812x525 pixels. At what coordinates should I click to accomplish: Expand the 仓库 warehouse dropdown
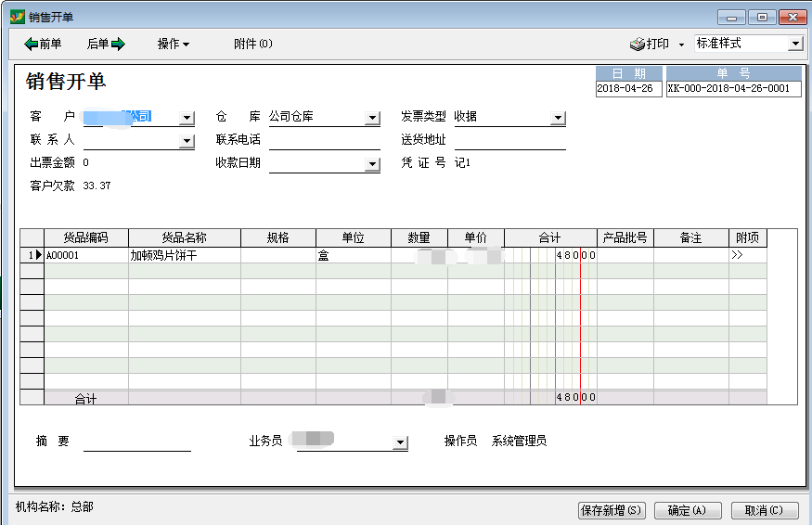[372, 118]
